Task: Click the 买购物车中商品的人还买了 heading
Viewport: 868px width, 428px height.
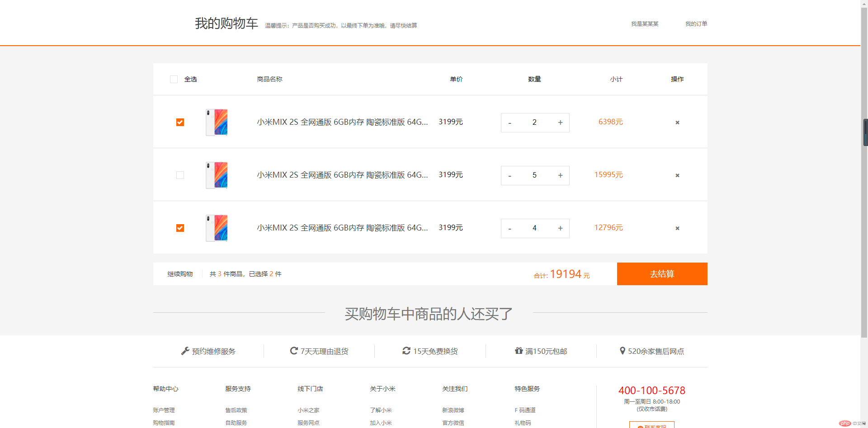Action: [429, 314]
